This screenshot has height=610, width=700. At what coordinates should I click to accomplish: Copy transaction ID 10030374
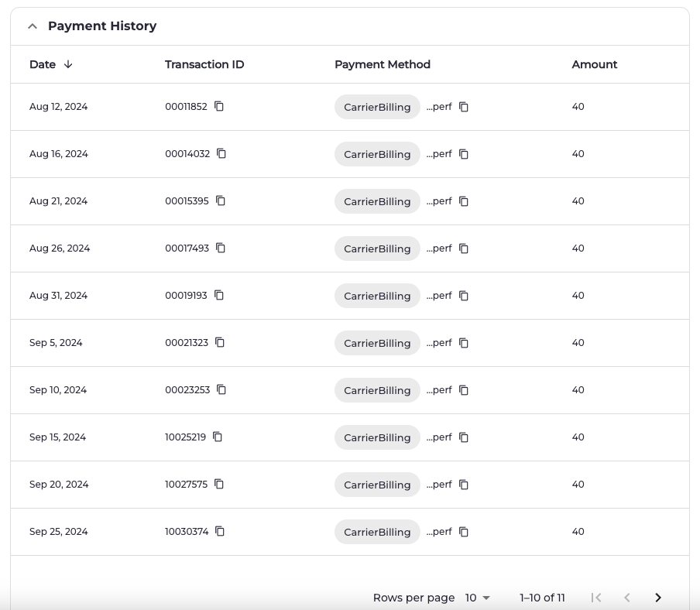(220, 532)
